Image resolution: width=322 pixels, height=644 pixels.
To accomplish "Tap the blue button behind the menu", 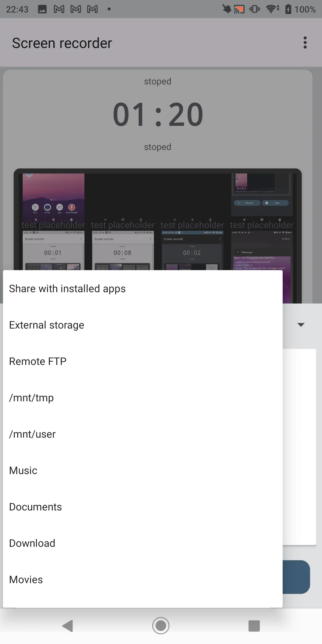I will click(296, 577).
